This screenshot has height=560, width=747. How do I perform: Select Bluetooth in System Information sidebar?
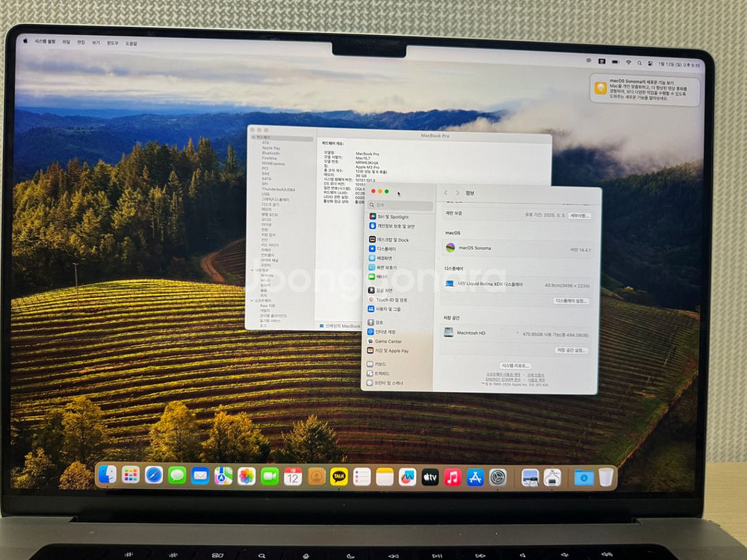[270, 153]
